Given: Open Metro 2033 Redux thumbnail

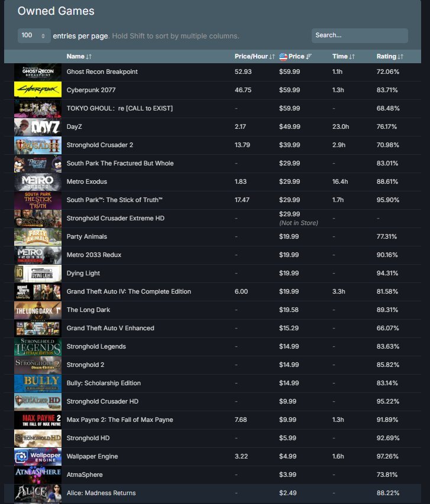Looking at the screenshot, I should pyautogui.click(x=38, y=255).
